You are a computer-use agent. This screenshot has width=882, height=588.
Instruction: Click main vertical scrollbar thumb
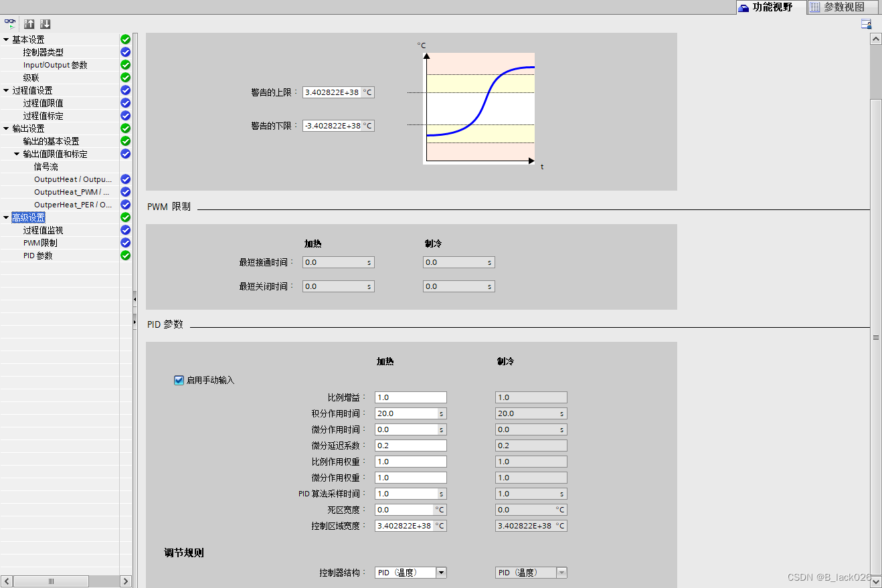(875, 338)
